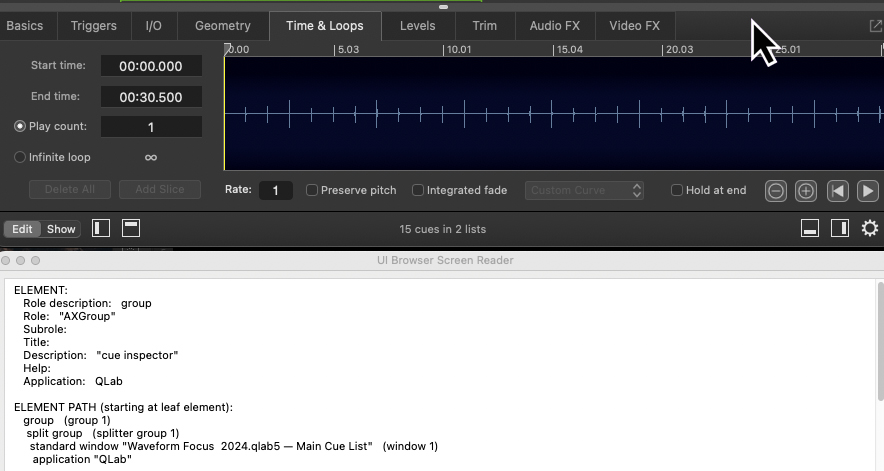Select the Play count radio button
Screen dimensions: 884x471
[20, 127]
